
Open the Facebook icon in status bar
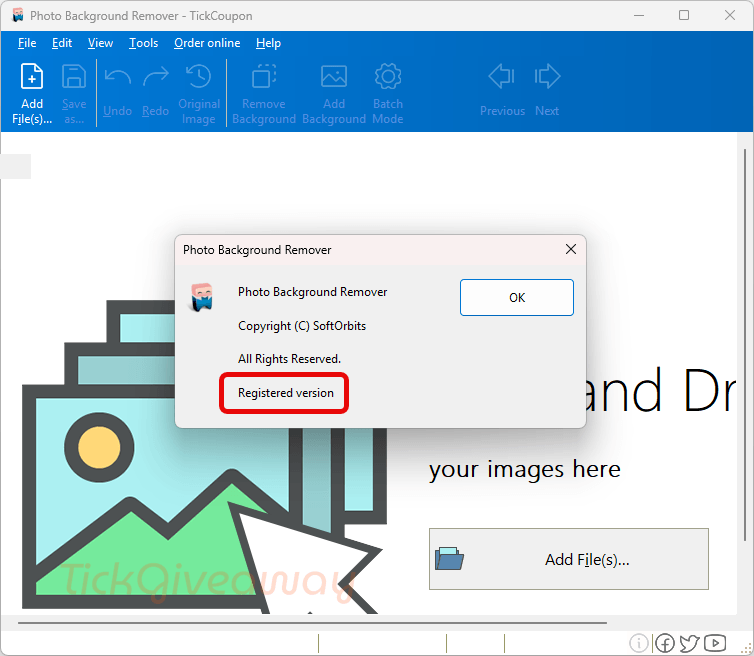coord(665,643)
